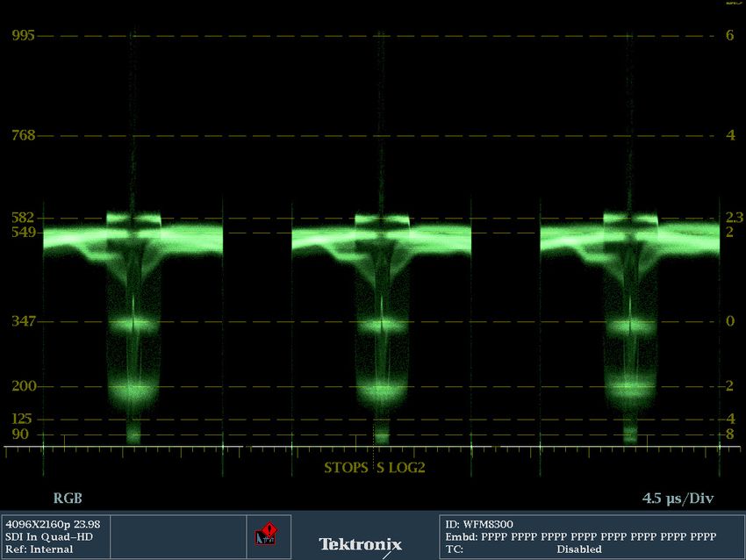Click the 6 stops label on right
The image size is (746, 560).
[x=730, y=35]
